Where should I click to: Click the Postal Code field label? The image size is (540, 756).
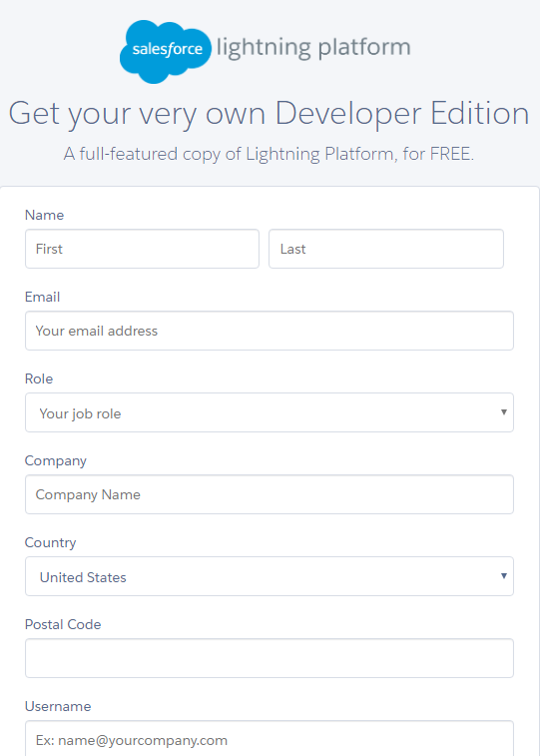click(x=63, y=625)
